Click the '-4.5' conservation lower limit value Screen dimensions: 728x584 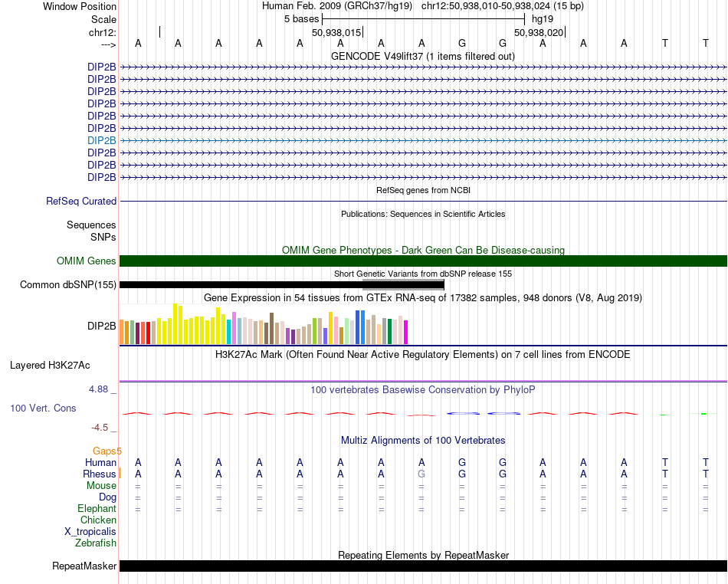100,428
